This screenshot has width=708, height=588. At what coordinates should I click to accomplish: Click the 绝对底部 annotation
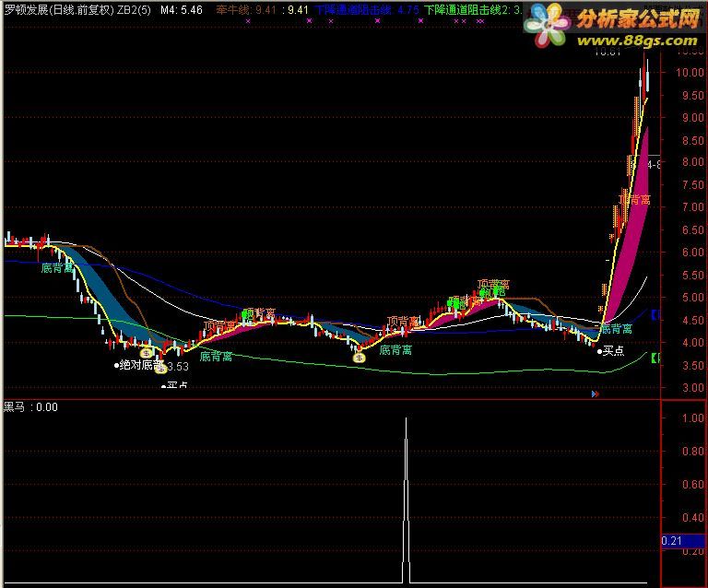(140, 365)
